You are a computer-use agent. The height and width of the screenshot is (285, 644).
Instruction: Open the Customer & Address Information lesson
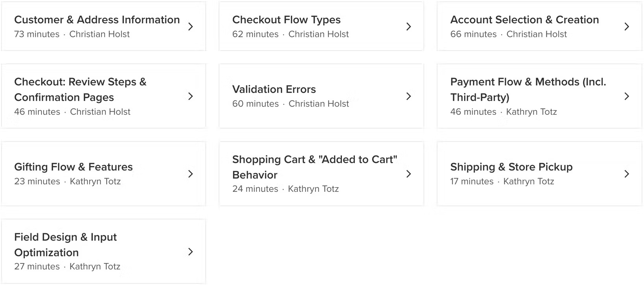tap(97, 20)
